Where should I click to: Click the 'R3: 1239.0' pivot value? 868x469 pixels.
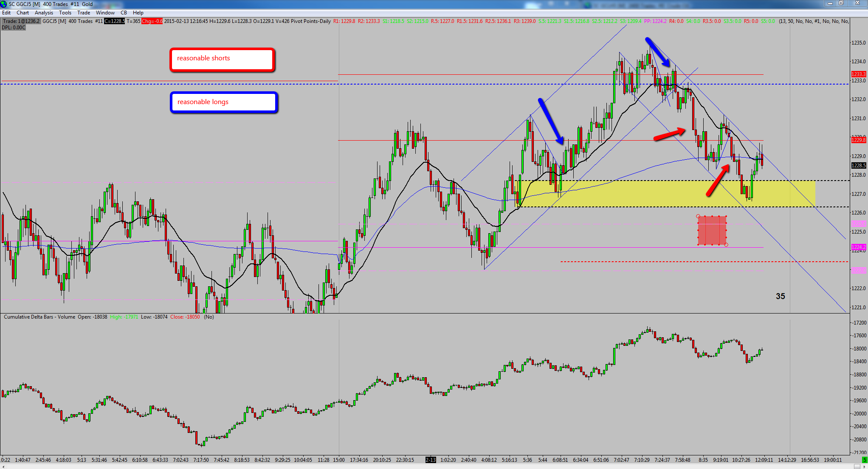click(525, 21)
